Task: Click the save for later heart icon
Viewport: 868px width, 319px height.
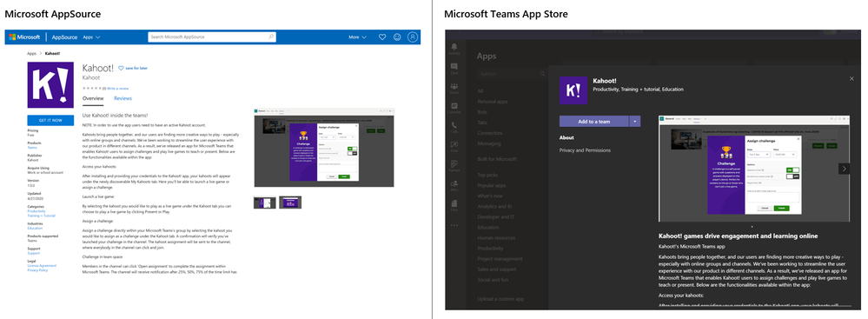Action: [x=122, y=68]
